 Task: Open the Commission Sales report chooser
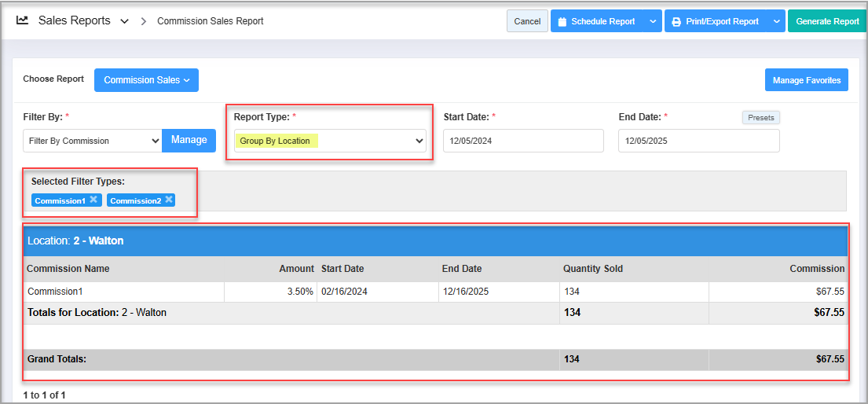point(146,80)
